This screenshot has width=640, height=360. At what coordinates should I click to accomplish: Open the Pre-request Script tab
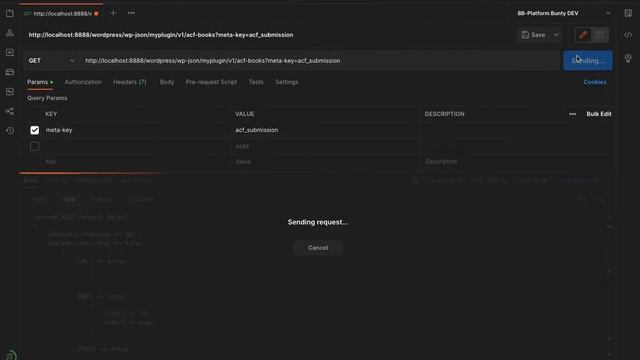[x=211, y=82]
